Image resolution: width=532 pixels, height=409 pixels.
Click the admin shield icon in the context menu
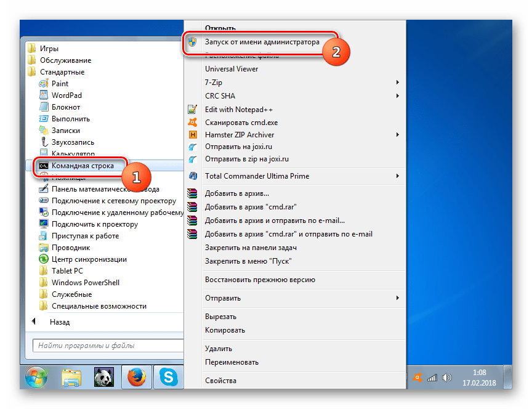(x=192, y=42)
